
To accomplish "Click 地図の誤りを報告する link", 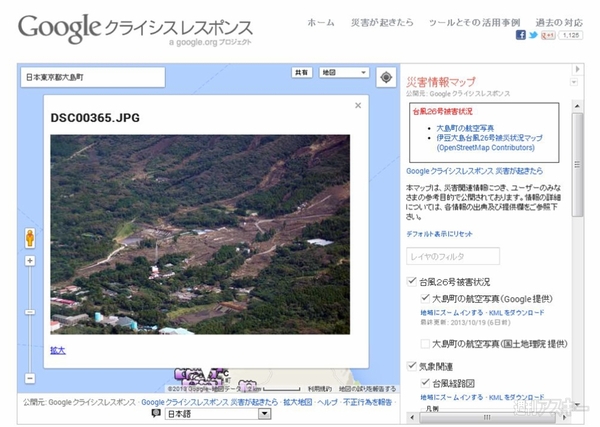I will click(x=367, y=389).
